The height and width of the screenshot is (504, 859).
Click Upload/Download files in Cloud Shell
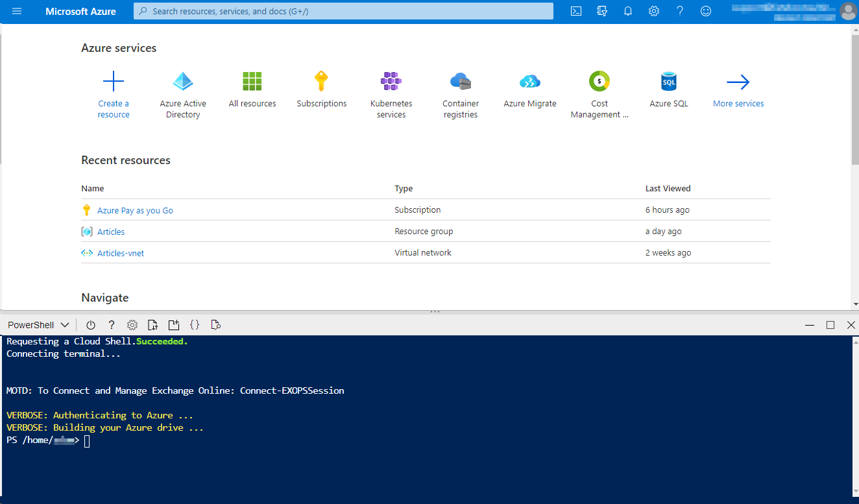[x=152, y=325]
